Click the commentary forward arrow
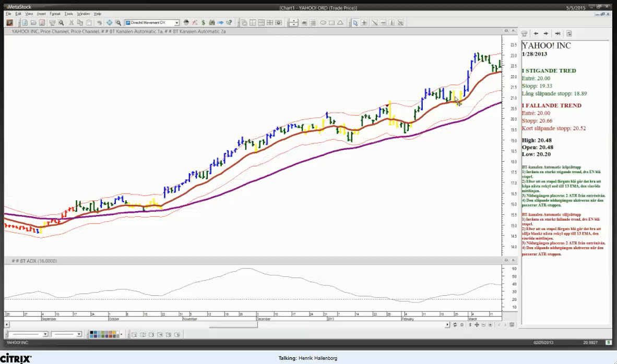 click(546, 34)
